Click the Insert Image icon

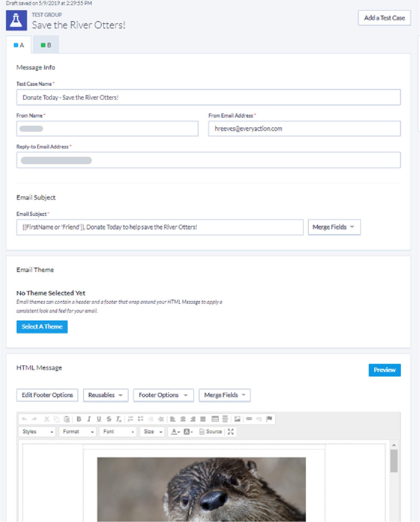pyautogui.click(x=237, y=419)
